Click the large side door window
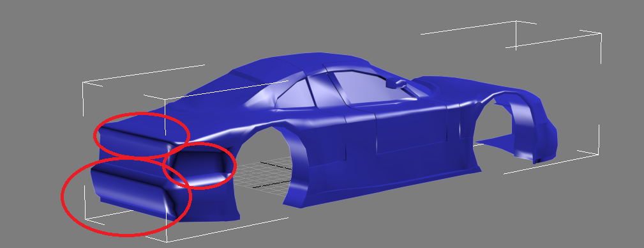The width and height of the screenshot is (644, 248). 366,87
